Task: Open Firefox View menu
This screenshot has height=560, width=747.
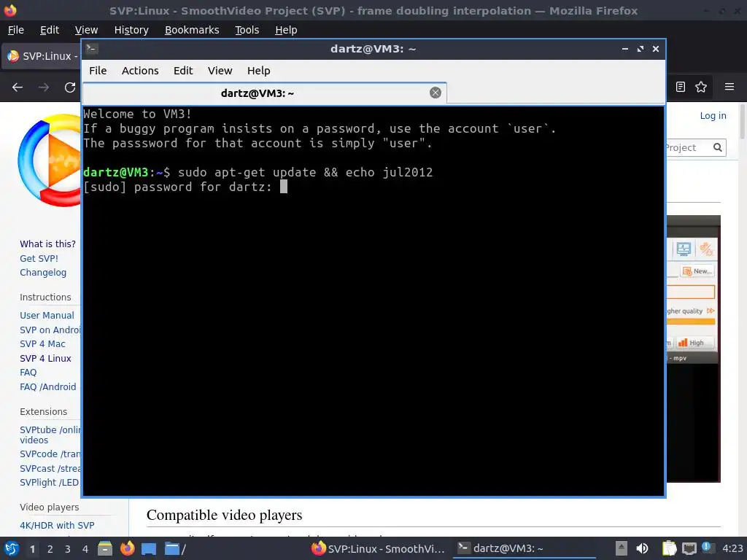Action: (86, 30)
